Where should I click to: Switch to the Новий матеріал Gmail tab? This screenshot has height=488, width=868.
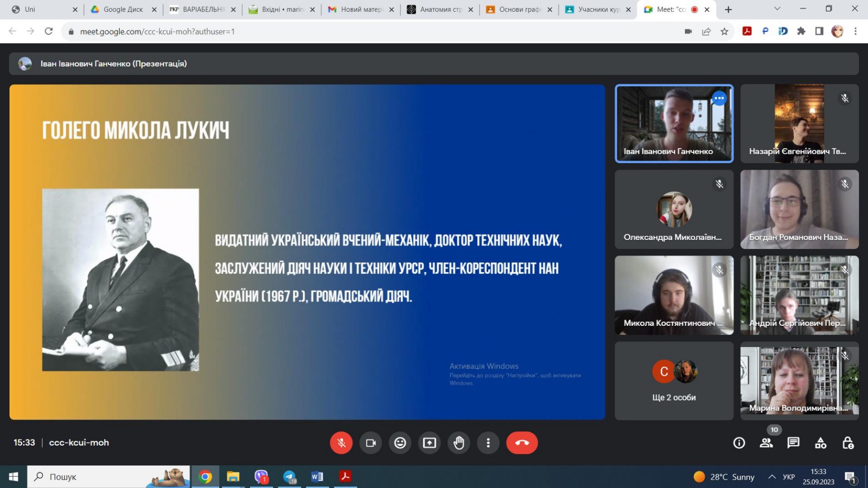(361, 9)
